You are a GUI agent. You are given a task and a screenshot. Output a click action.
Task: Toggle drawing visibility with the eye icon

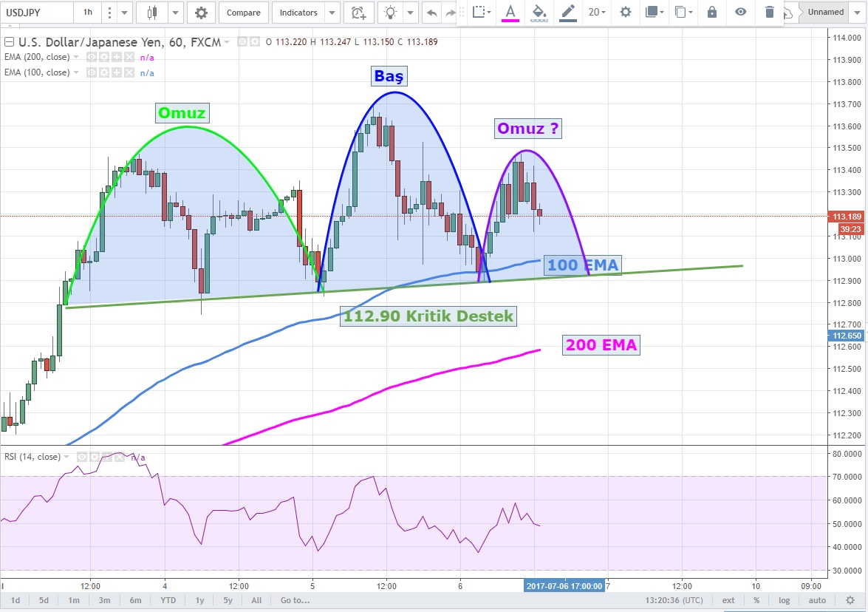[740, 12]
